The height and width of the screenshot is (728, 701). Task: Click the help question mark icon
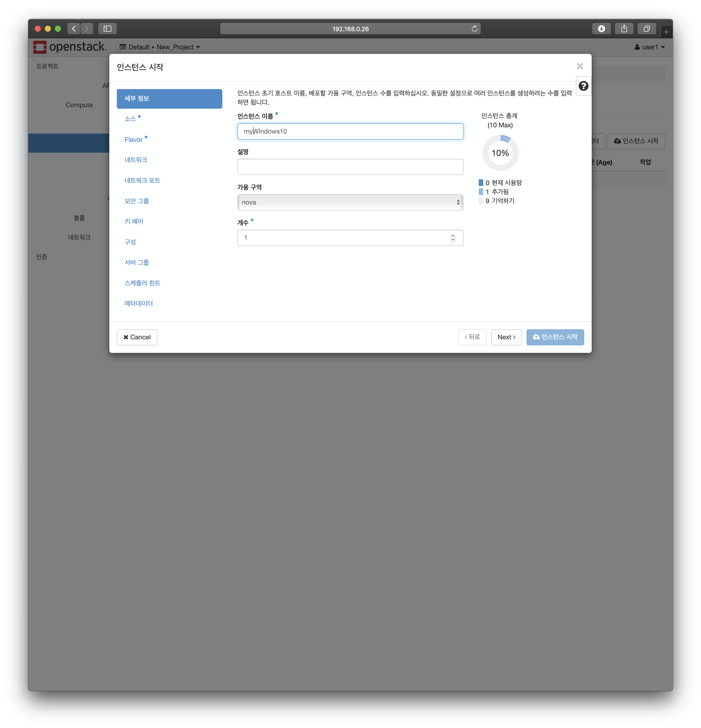click(583, 86)
